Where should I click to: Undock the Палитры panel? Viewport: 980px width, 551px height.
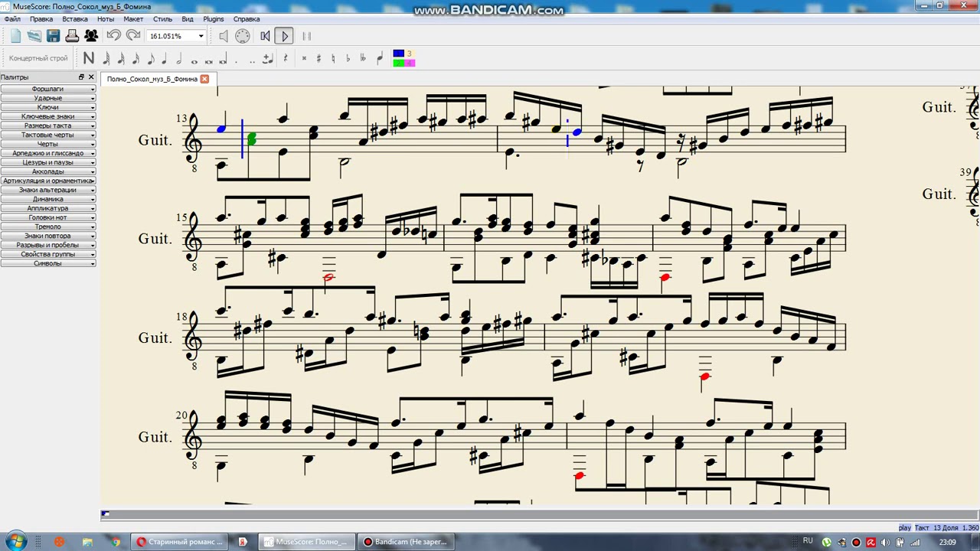[x=81, y=77]
